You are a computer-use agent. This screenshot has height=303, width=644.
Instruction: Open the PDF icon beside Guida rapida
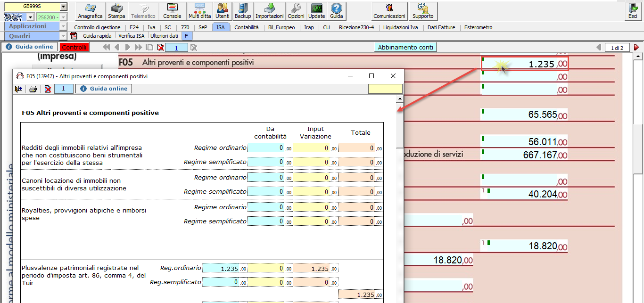pyautogui.click(x=74, y=35)
